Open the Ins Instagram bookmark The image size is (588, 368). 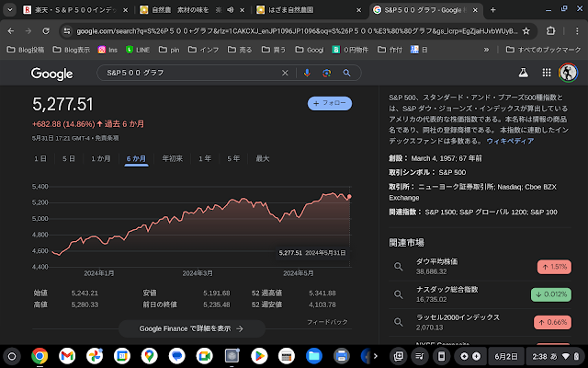tap(107, 50)
